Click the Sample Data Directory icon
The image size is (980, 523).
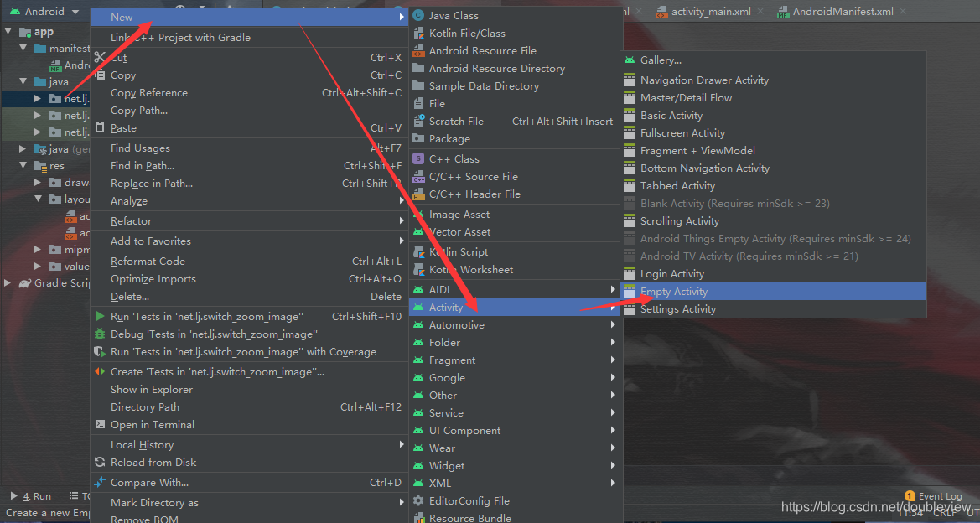pos(419,85)
